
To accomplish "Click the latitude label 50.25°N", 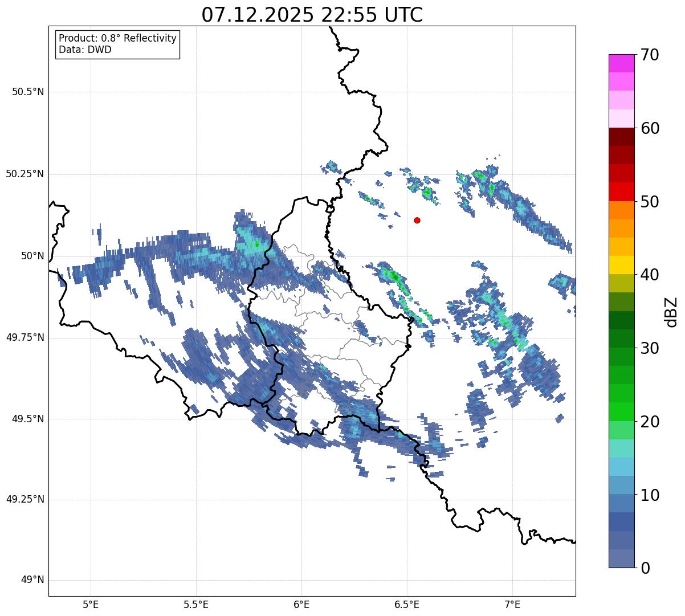I will click(x=25, y=174).
